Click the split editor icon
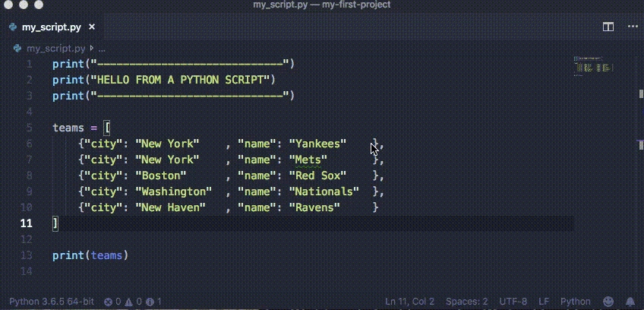The height and width of the screenshot is (310, 644). tap(608, 27)
